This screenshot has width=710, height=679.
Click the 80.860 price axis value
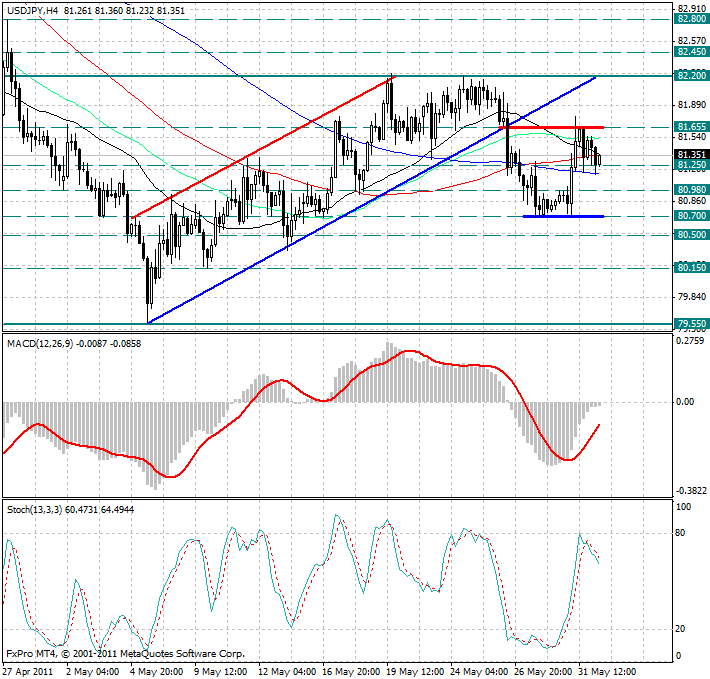(x=691, y=201)
